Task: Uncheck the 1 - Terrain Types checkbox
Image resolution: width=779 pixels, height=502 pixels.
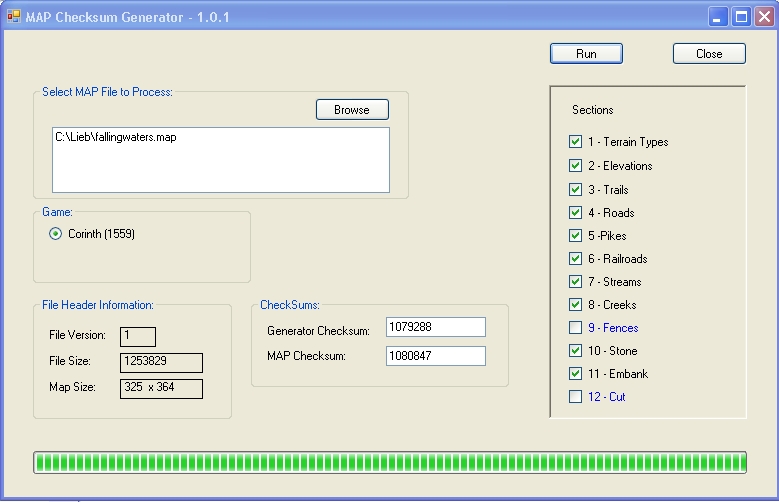Action: click(x=575, y=142)
